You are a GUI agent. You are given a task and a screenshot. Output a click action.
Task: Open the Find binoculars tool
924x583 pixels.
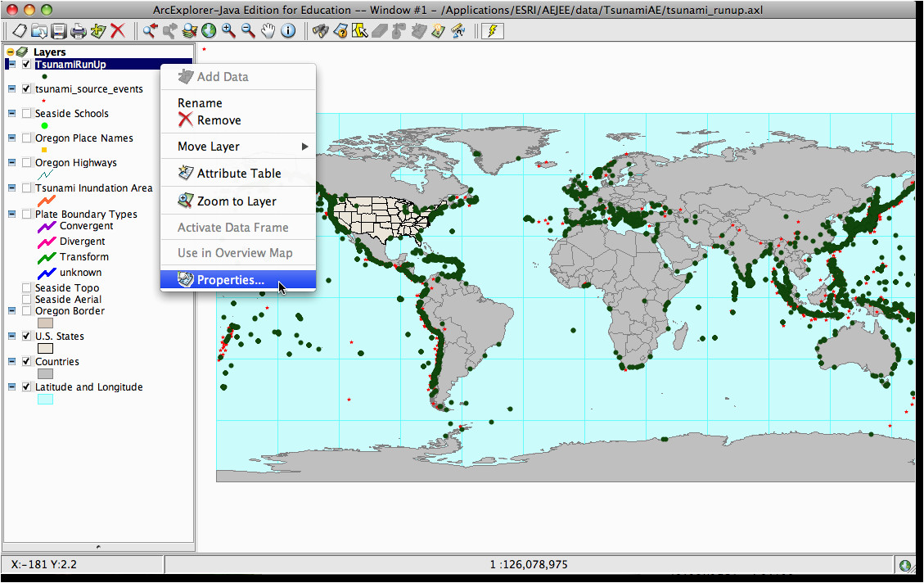320,30
